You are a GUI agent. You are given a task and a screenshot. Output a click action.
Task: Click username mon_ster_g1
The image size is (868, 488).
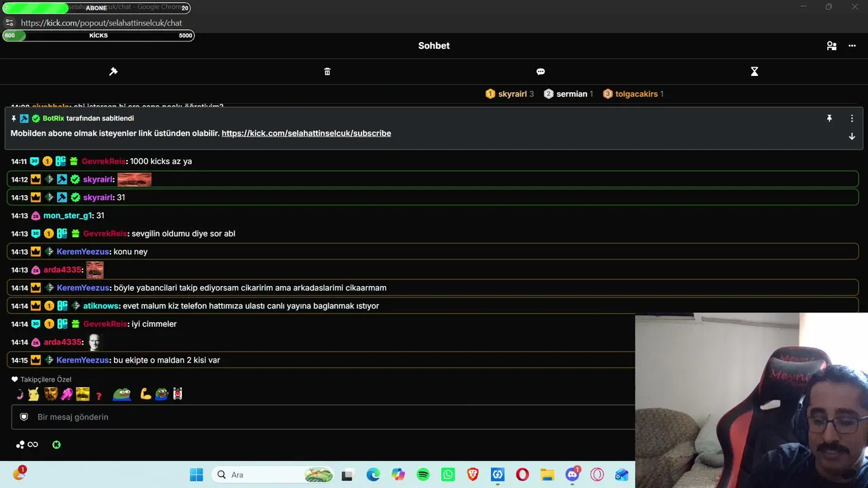tap(67, 216)
